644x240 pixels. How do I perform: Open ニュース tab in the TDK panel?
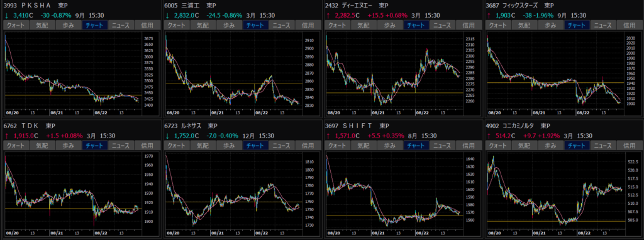pos(121,146)
